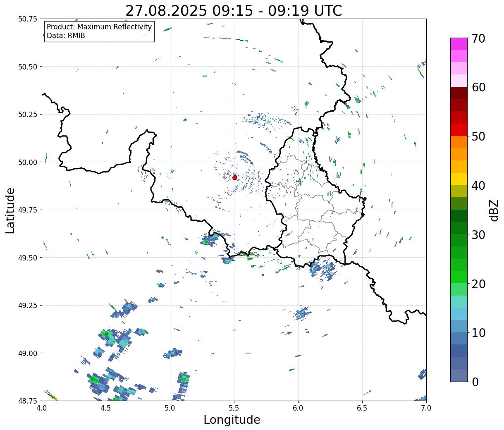Image resolution: width=504 pixels, height=430 pixels.
Task: Click the colorbar tick label 50
Action: point(478,136)
